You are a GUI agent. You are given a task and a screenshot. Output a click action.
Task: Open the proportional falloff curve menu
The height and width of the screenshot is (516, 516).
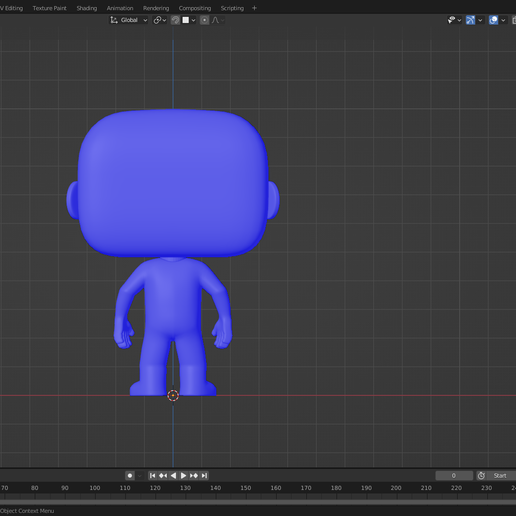pyautogui.click(x=218, y=20)
